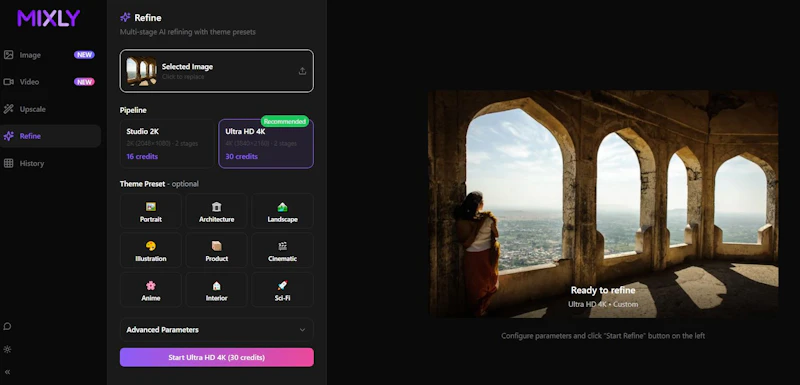Click the History grid icon
Image resolution: width=800 pixels, height=385 pixels.
coord(9,164)
